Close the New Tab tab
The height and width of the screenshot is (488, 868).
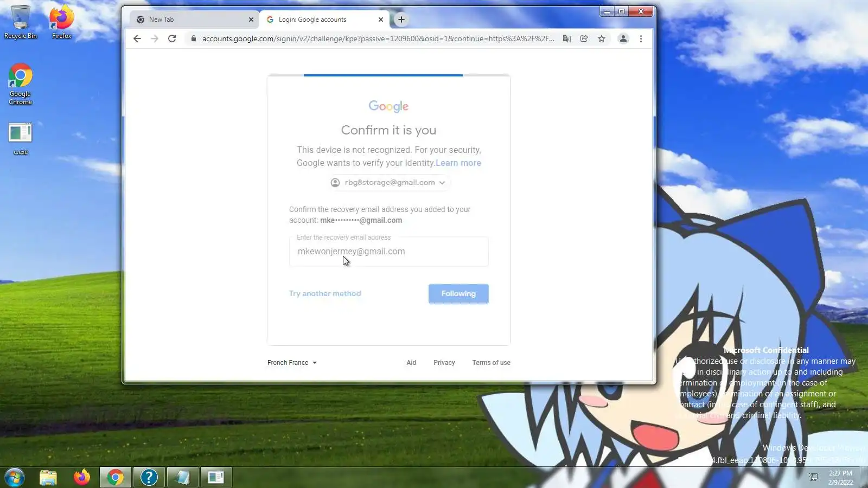(251, 20)
